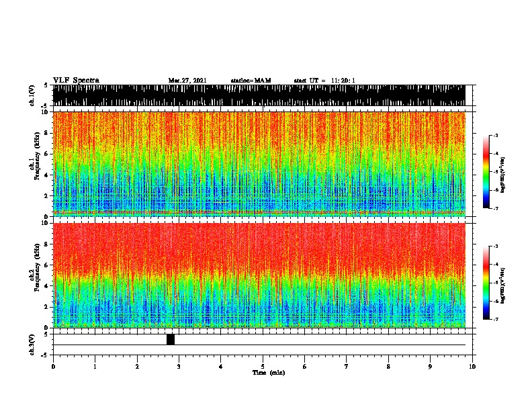Click the black pulse in ch.3 panel
The height and width of the screenshot is (411, 532).
click(x=171, y=339)
